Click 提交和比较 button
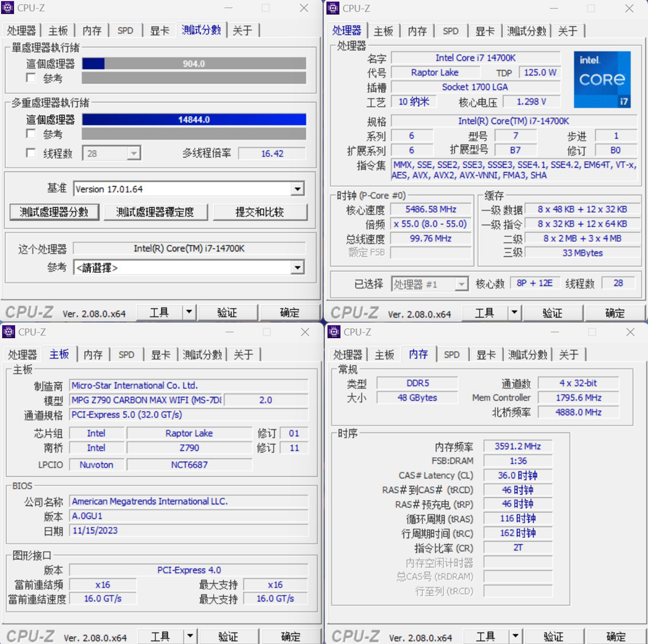Screen dimensions: 648x644 point(260,212)
